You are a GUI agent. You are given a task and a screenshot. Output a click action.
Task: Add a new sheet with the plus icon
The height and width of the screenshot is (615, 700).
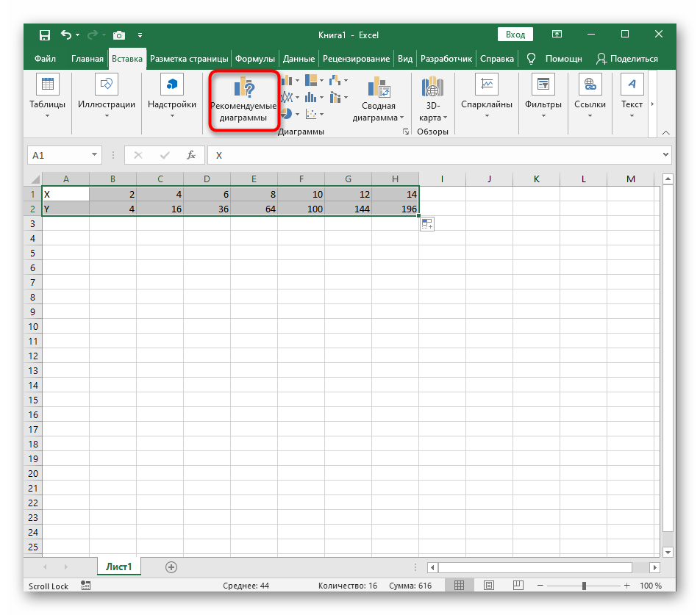(x=171, y=567)
